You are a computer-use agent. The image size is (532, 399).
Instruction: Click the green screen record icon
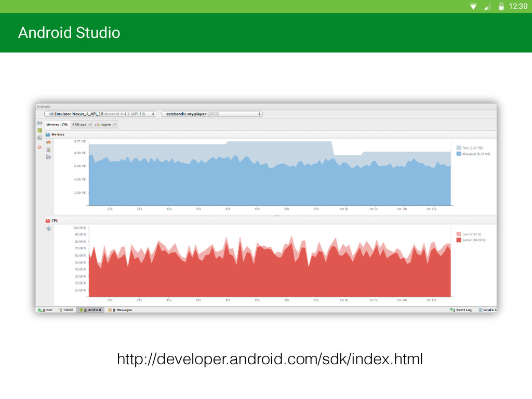(x=39, y=130)
